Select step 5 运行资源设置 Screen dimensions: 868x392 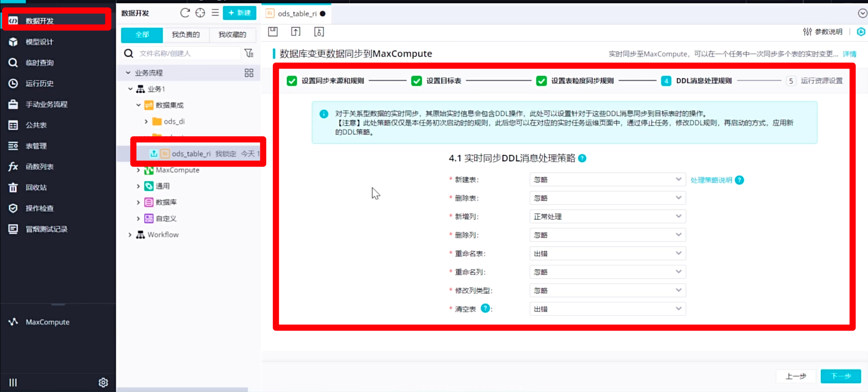tap(814, 81)
